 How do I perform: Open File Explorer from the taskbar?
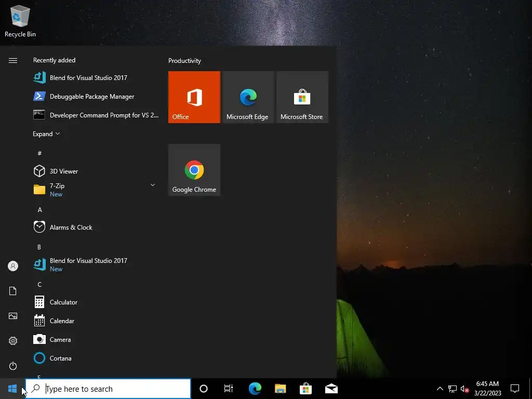click(x=280, y=389)
